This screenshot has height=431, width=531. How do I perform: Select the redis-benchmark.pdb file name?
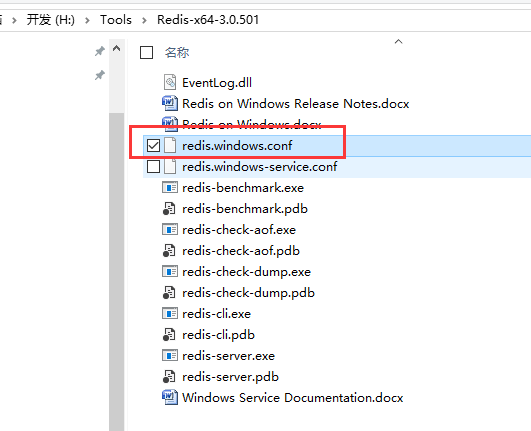click(245, 209)
